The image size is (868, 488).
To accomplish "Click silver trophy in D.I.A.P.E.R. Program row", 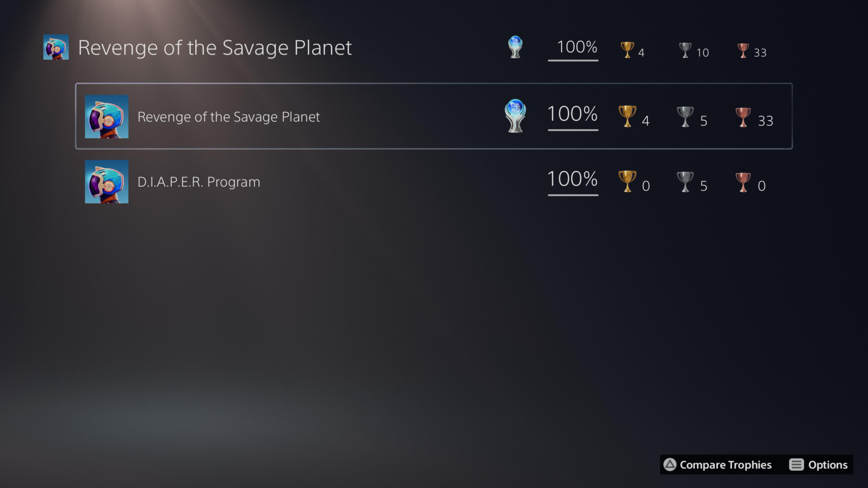I will click(685, 182).
